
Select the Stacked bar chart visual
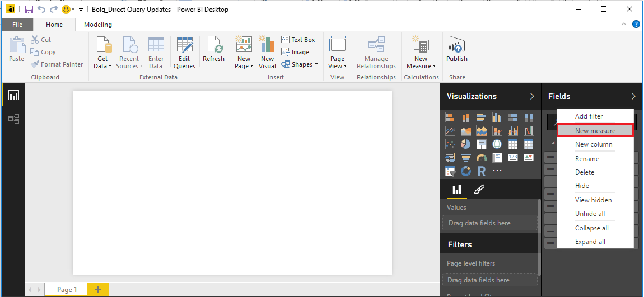tap(450, 117)
